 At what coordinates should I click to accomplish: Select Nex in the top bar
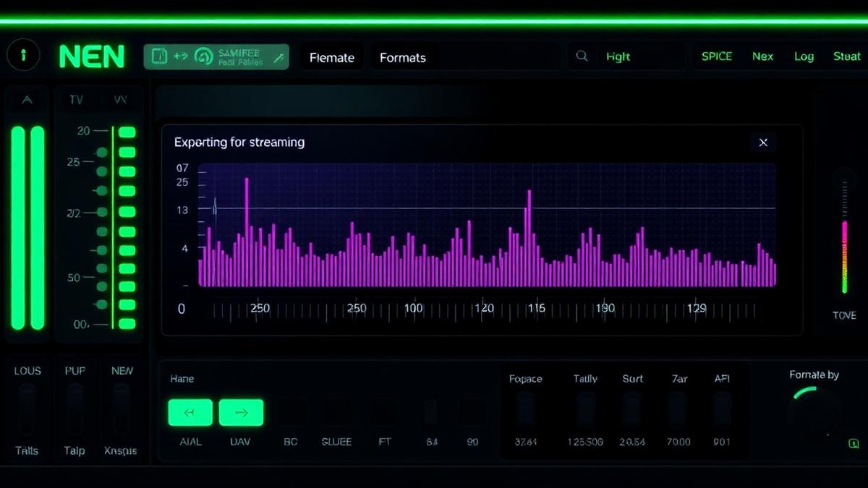click(762, 56)
